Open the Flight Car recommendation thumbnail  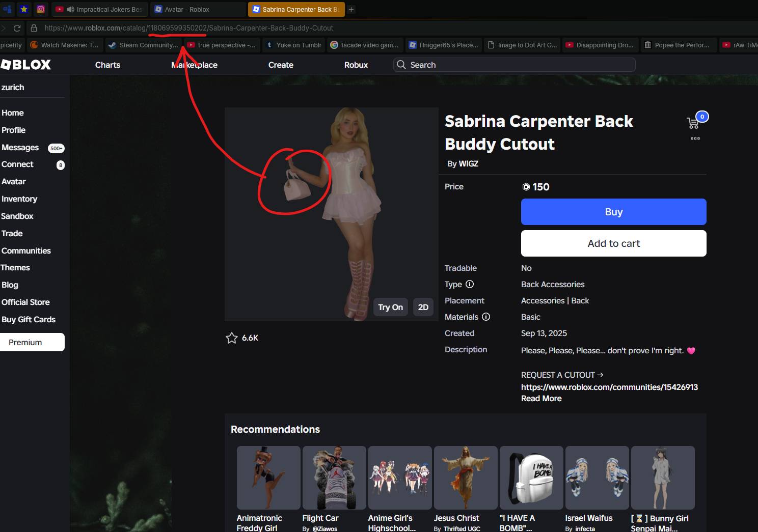coord(334,478)
